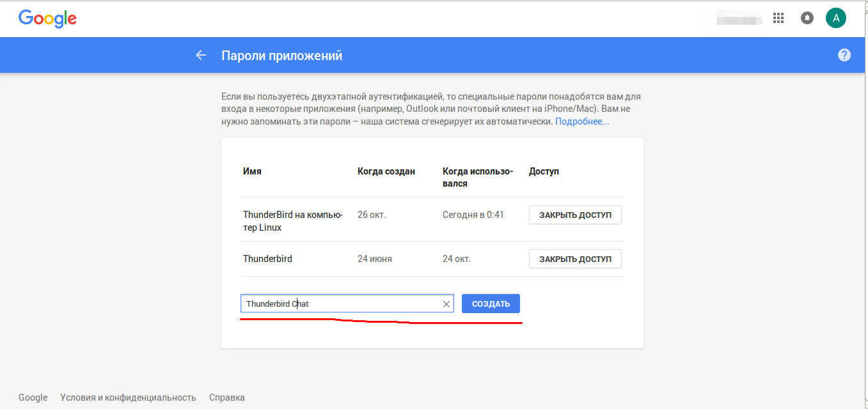
Task: Open the footer "Справка" link
Action: click(226, 397)
